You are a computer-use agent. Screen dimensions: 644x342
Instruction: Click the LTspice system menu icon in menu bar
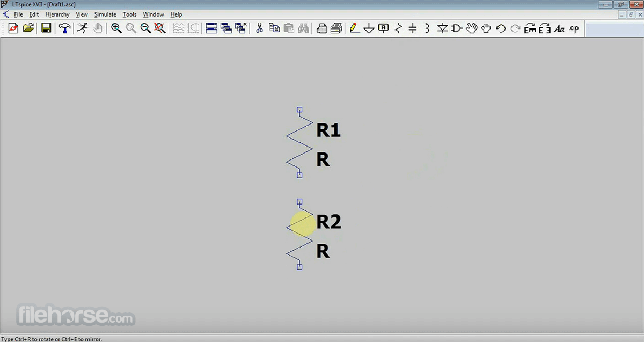(x=5, y=14)
